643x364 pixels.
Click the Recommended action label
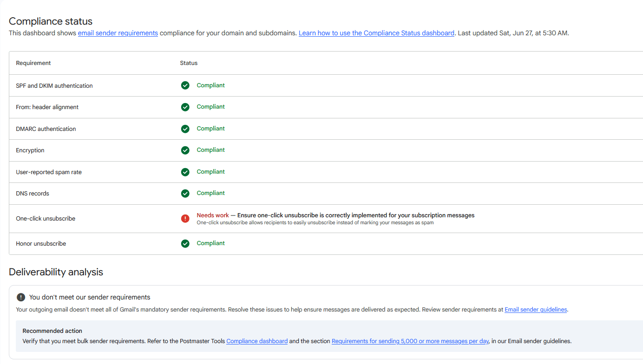[x=52, y=331]
